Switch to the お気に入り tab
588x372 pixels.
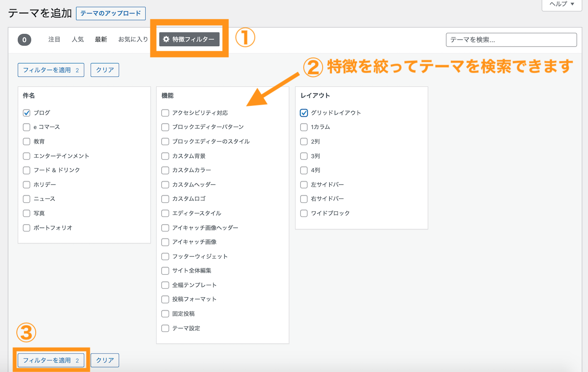pyautogui.click(x=133, y=39)
